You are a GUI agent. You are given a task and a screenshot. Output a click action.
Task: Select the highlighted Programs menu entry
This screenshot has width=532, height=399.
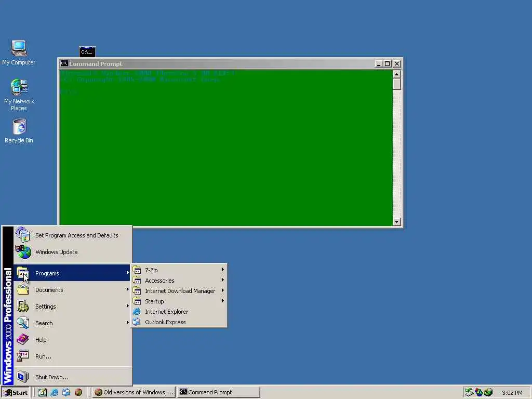(72, 273)
